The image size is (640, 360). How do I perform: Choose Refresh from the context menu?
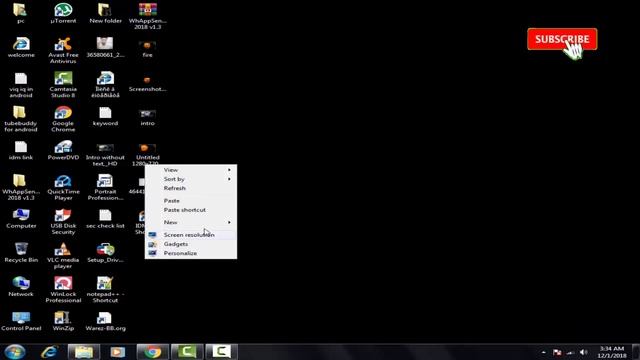coord(191,188)
